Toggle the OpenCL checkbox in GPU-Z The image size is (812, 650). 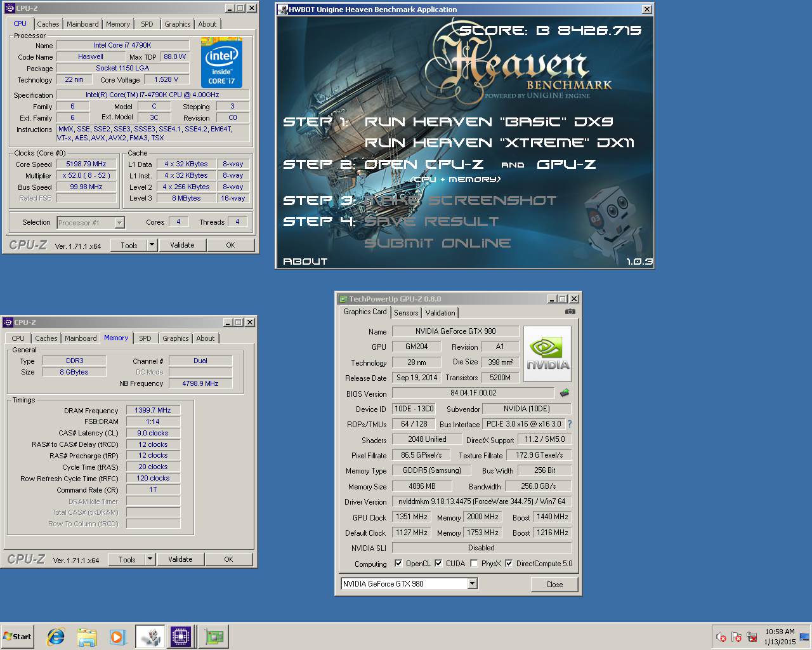398,563
